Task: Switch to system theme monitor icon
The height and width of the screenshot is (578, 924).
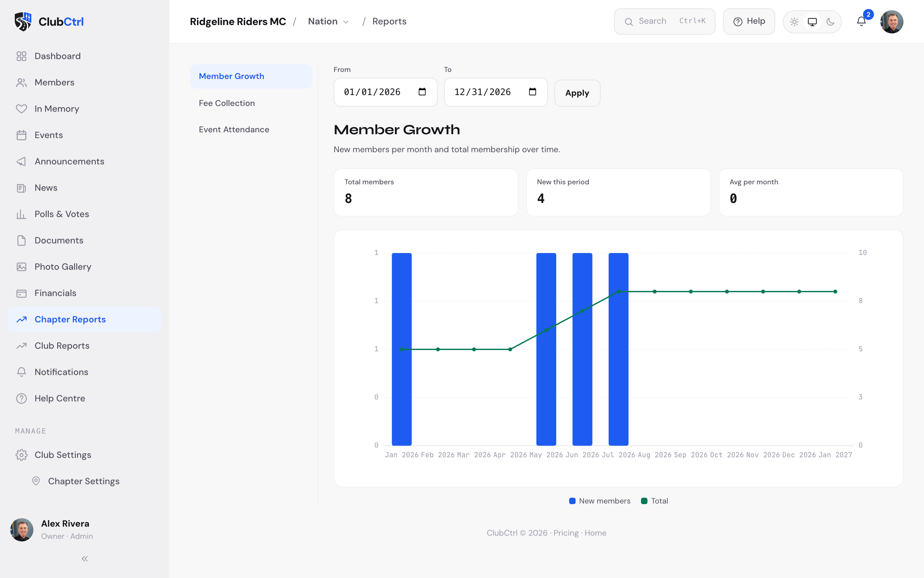Action: 812,22
